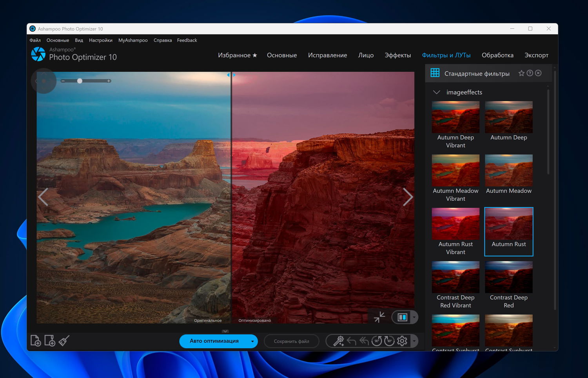588x378 pixels.
Task: Apply the Autumn Rust Vibrant filter
Action: [x=456, y=232]
